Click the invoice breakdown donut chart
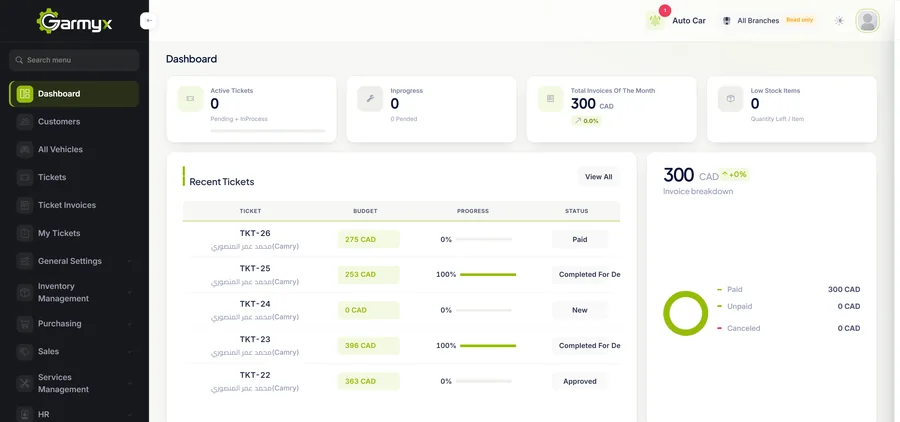 pyautogui.click(x=685, y=313)
